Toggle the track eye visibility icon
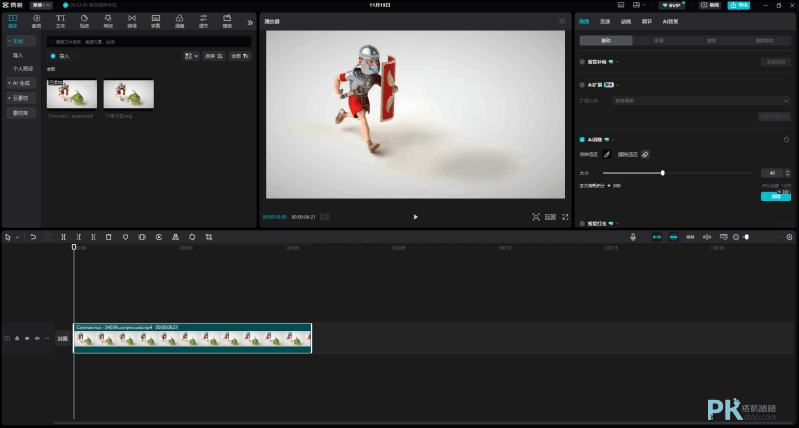The height and width of the screenshot is (428, 799). tap(27, 338)
